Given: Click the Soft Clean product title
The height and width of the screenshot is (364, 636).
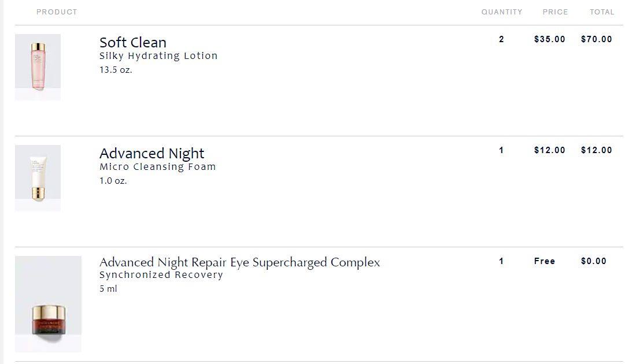Looking at the screenshot, I should [x=132, y=43].
